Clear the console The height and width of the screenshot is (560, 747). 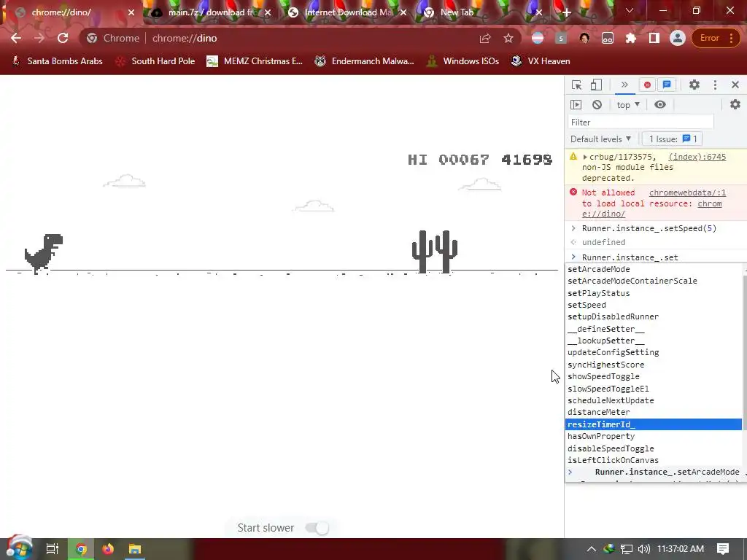597,105
